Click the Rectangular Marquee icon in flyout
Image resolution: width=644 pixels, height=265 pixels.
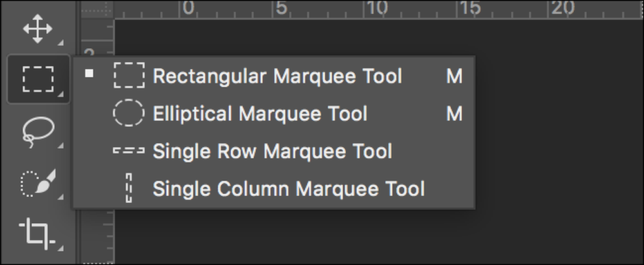pos(129,75)
